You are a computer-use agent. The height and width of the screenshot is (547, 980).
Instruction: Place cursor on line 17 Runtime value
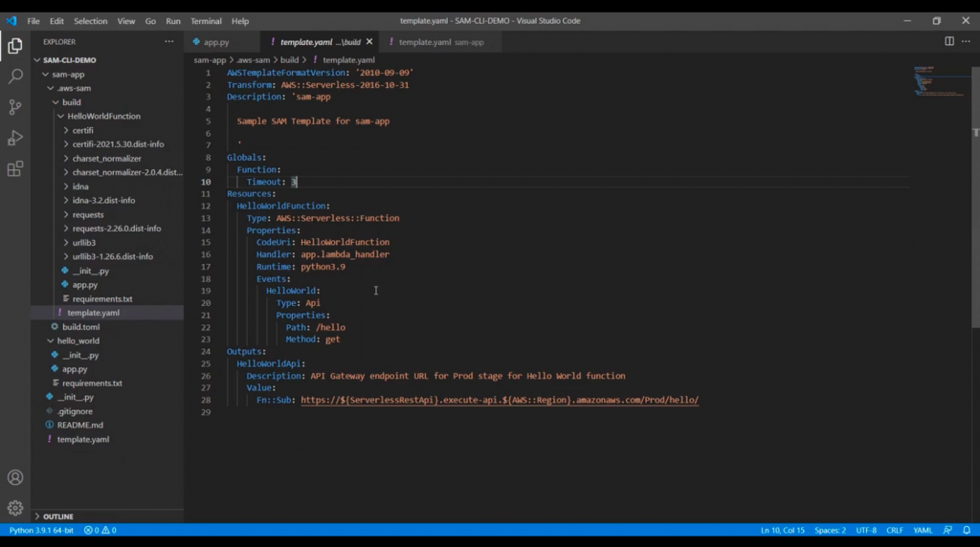(x=323, y=267)
